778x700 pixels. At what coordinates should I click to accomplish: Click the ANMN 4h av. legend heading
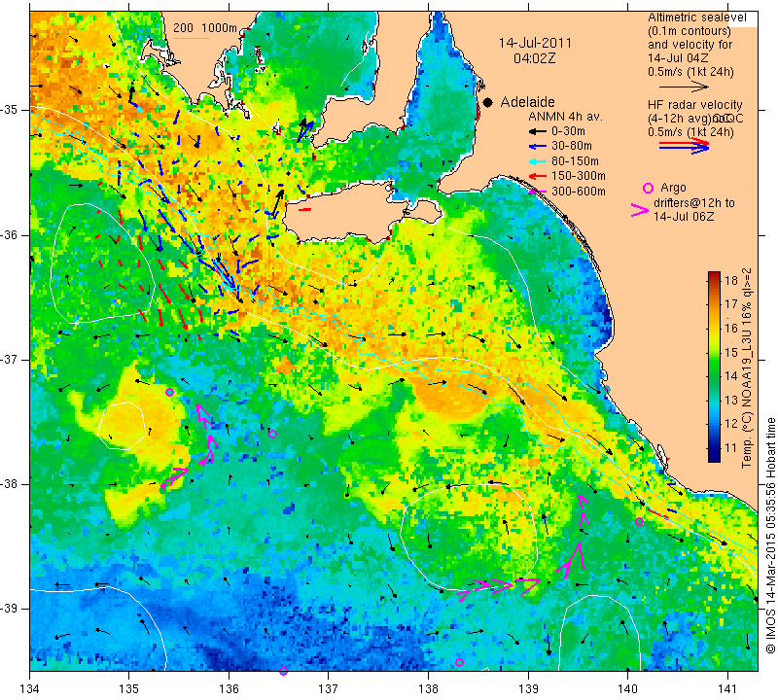[x=565, y=117]
